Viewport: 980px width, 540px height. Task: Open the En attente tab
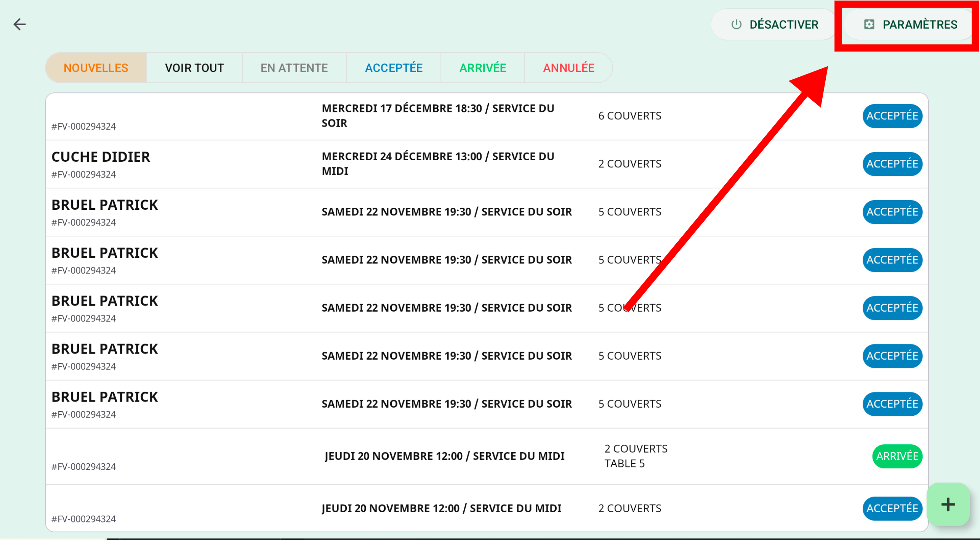[294, 68]
